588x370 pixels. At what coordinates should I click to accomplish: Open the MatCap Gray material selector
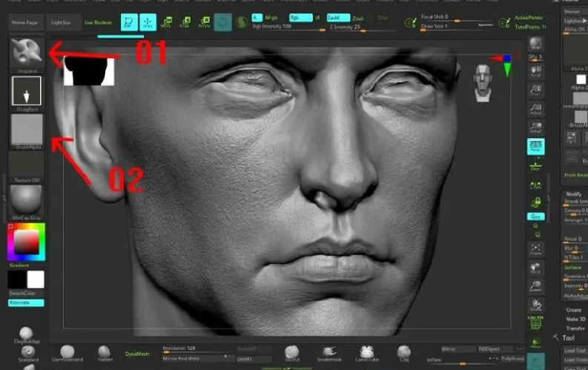click(27, 202)
